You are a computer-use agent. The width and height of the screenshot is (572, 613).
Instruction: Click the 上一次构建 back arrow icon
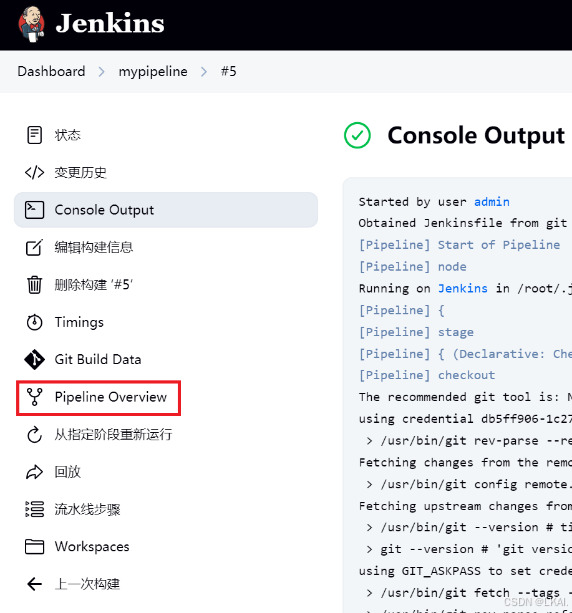pyautogui.click(x=34, y=584)
